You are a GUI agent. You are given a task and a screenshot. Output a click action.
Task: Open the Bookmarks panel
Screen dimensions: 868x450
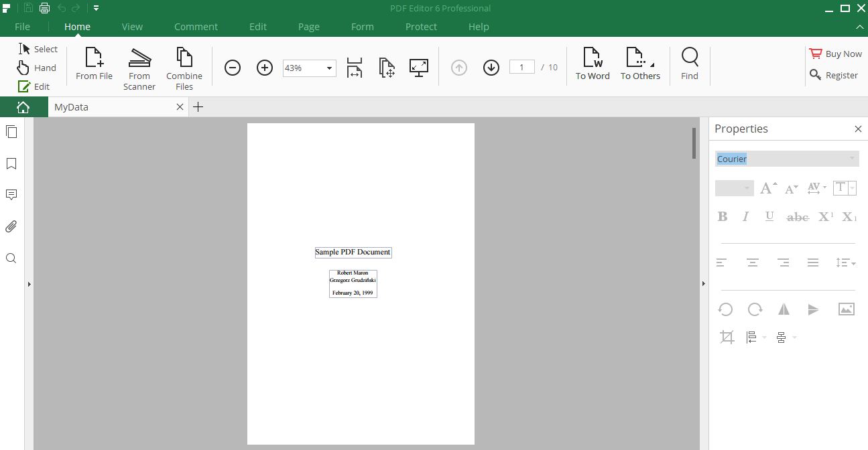pyautogui.click(x=11, y=163)
